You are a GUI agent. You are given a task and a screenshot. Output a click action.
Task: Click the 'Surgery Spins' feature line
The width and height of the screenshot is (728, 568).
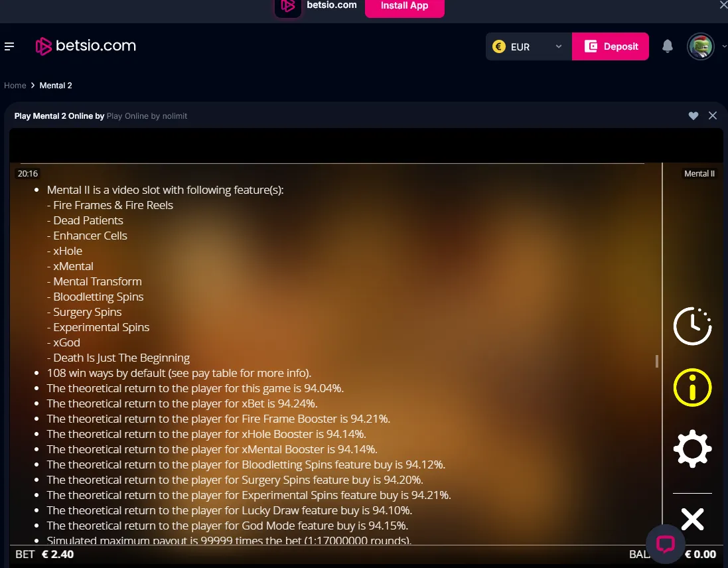[x=84, y=313]
